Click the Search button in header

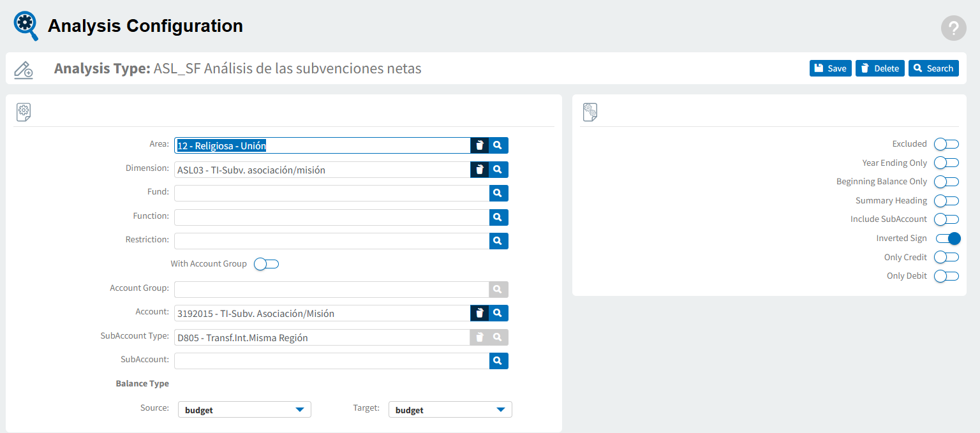[933, 68]
